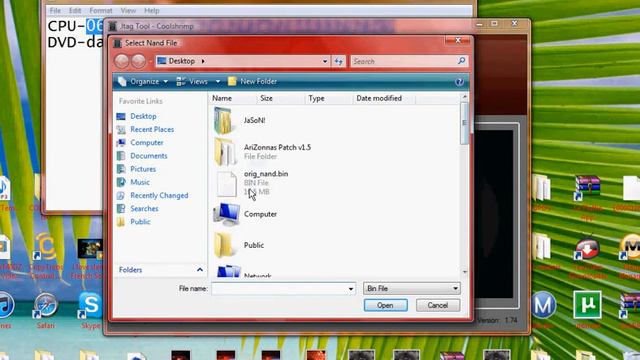Screen dimensions: 640x360
Task: Open the Edit menu in Notepad window
Action: click(x=75, y=11)
